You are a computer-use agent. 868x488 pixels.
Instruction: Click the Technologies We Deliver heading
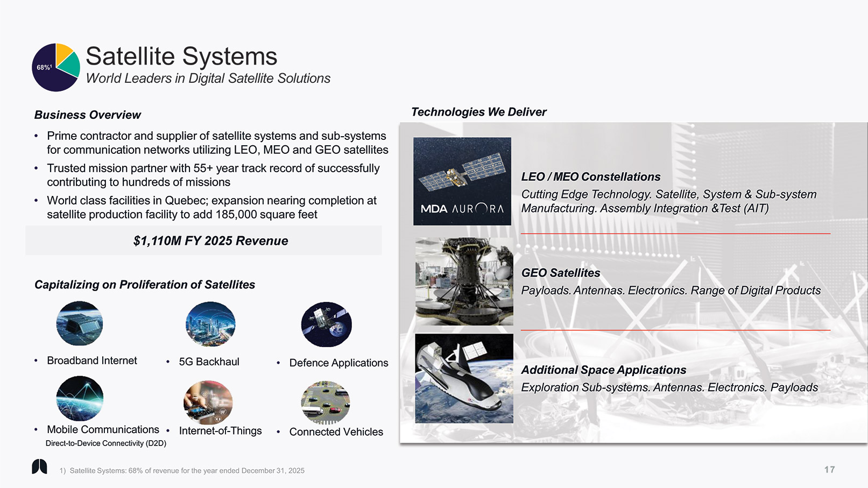(478, 112)
